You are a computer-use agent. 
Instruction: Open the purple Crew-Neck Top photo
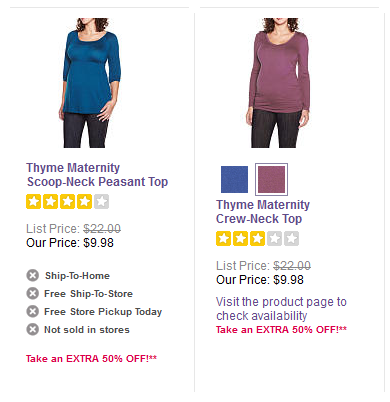click(278, 83)
